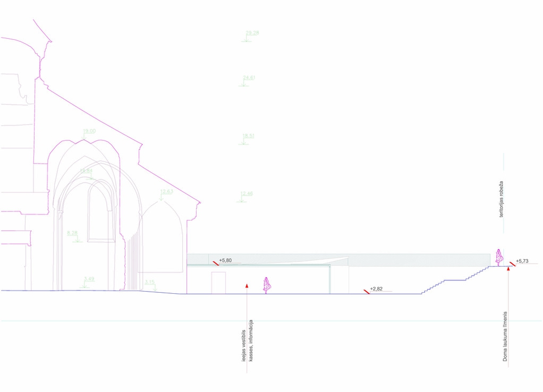This screenshot has height=392, width=543.
Task: Click the +5,73 level label
Action: pos(522,261)
